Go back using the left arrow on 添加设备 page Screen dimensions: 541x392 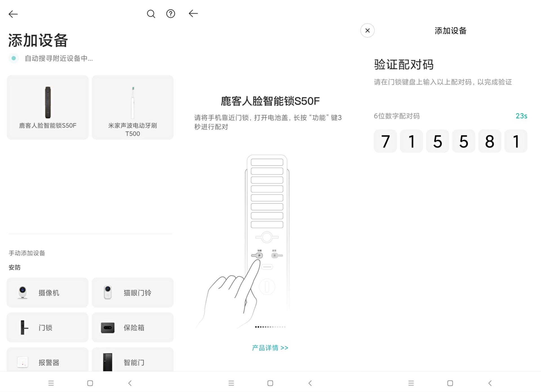pos(13,14)
